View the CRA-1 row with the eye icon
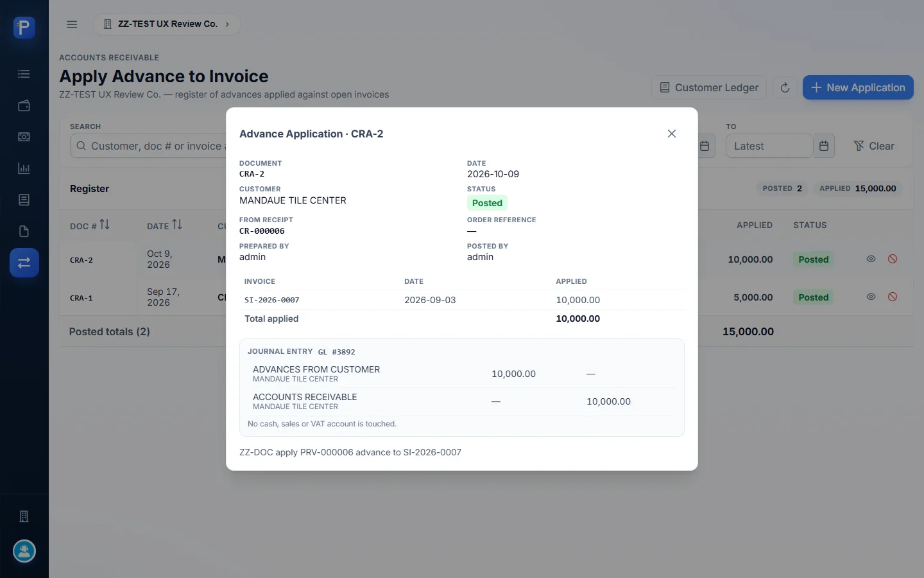Viewport: 924px width, 578px height. [871, 297]
